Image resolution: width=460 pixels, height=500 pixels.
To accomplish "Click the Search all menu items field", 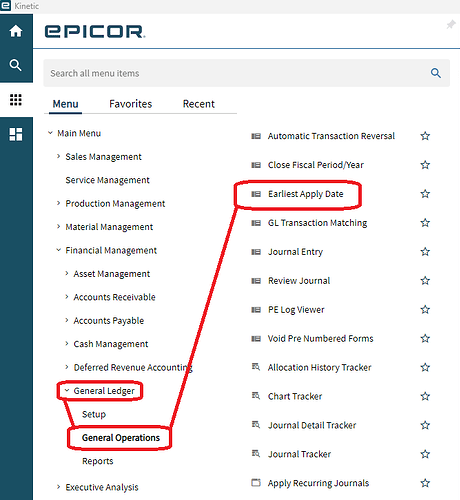I will click(246, 73).
